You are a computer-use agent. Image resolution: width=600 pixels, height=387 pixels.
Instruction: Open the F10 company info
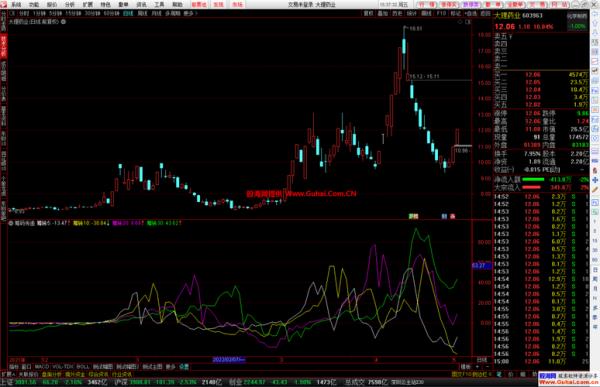[441, 13]
